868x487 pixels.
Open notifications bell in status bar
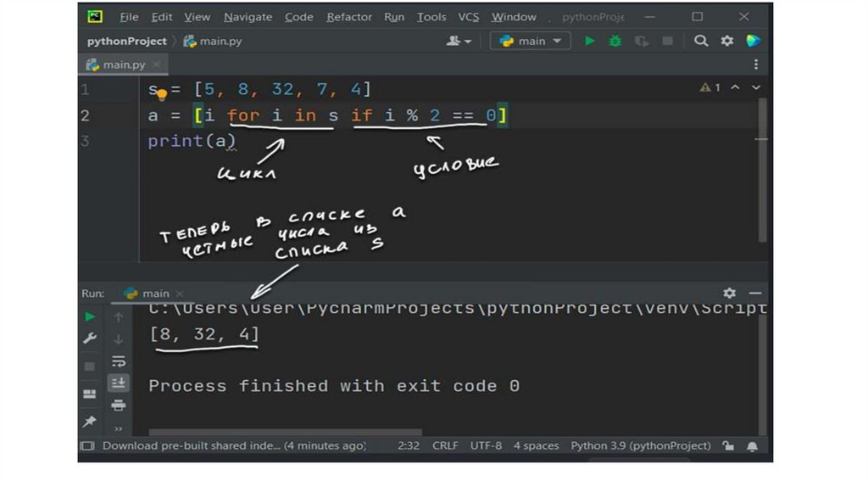[752, 446]
